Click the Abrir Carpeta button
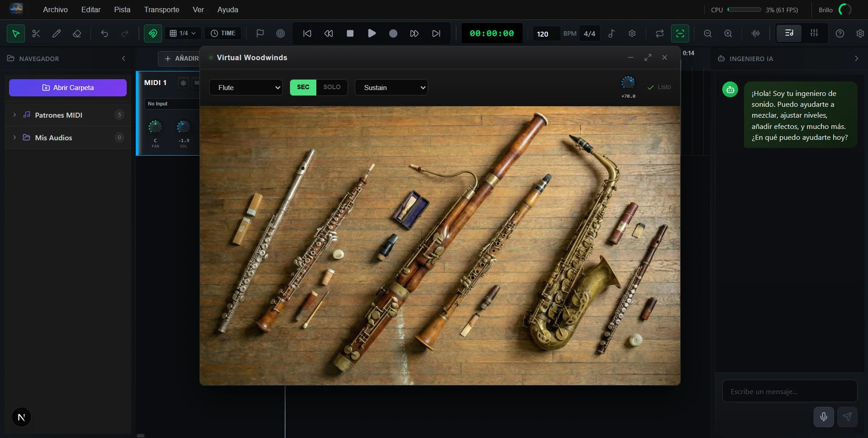The height and width of the screenshot is (438, 868). pos(68,88)
